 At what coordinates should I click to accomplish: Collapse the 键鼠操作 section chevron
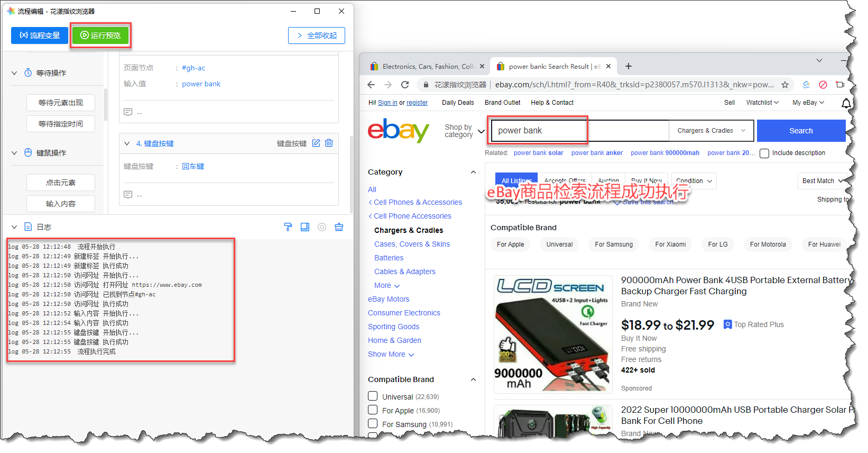click(14, 153)
